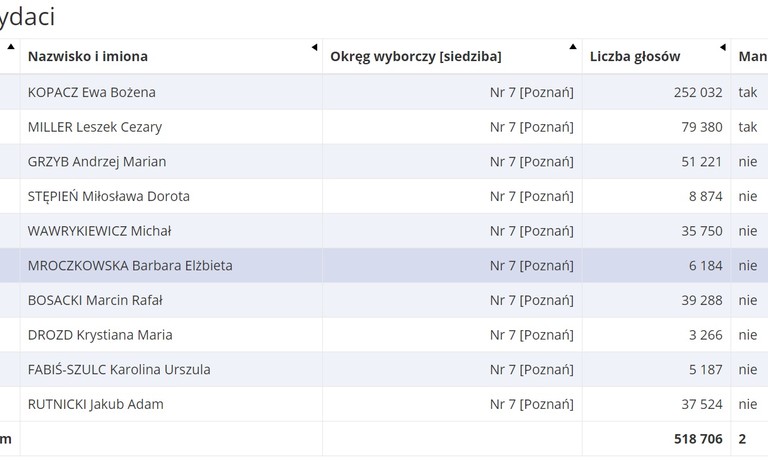Image resolution: width=768 pixels, height=465 pixels.
Task: Click the BOSACKI Marcin Rafał entry
Action: 95,300
